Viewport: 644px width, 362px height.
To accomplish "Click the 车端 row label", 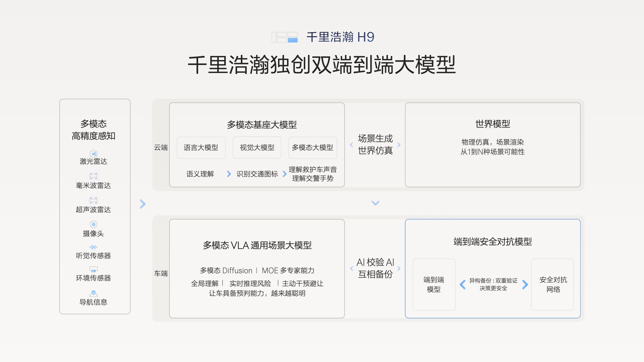I will coord(161,273).
